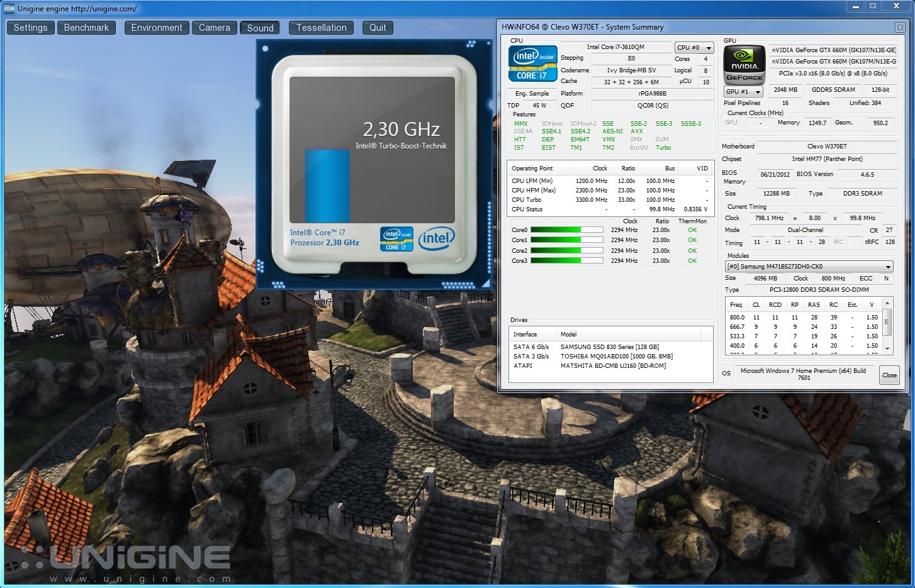Click the Close button in HWiNFO64 summary
Image resolution: width=915 pixels, height=588 pixels.
pyautogui.click(x=889, y=375)
